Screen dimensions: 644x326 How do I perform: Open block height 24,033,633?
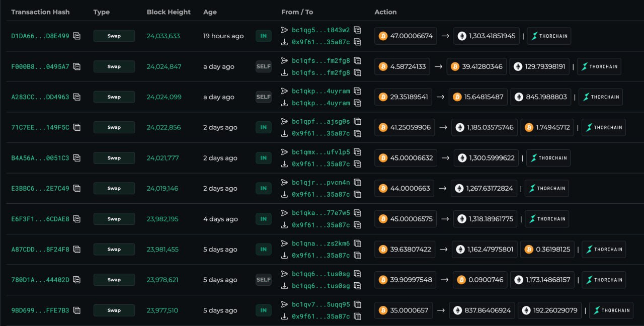(x=163, y=36)
